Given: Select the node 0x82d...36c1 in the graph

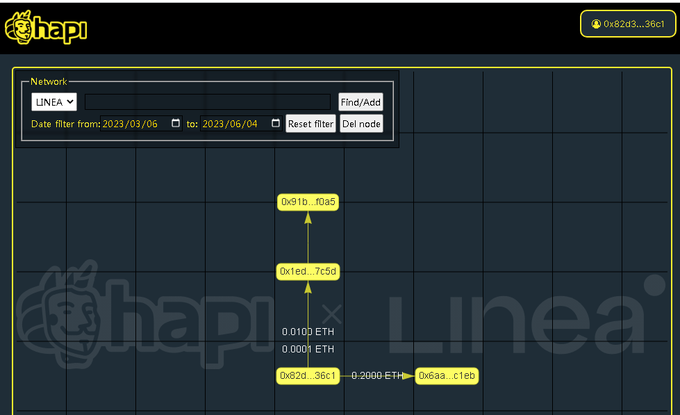Looking at the screenshot, I should [x=308, y=376].
